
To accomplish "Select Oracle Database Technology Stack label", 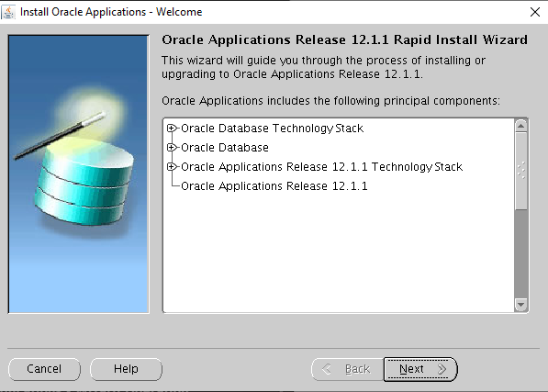I will point(272,129).
